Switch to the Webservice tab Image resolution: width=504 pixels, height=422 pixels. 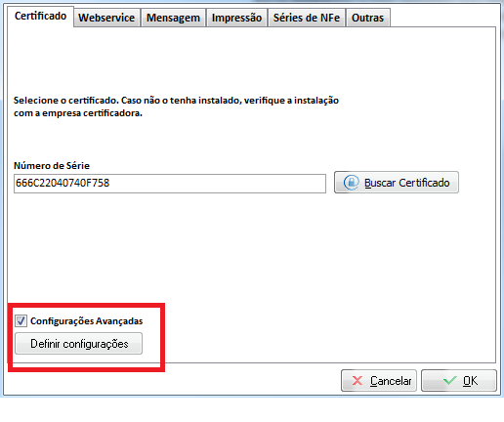click(106, 18)
